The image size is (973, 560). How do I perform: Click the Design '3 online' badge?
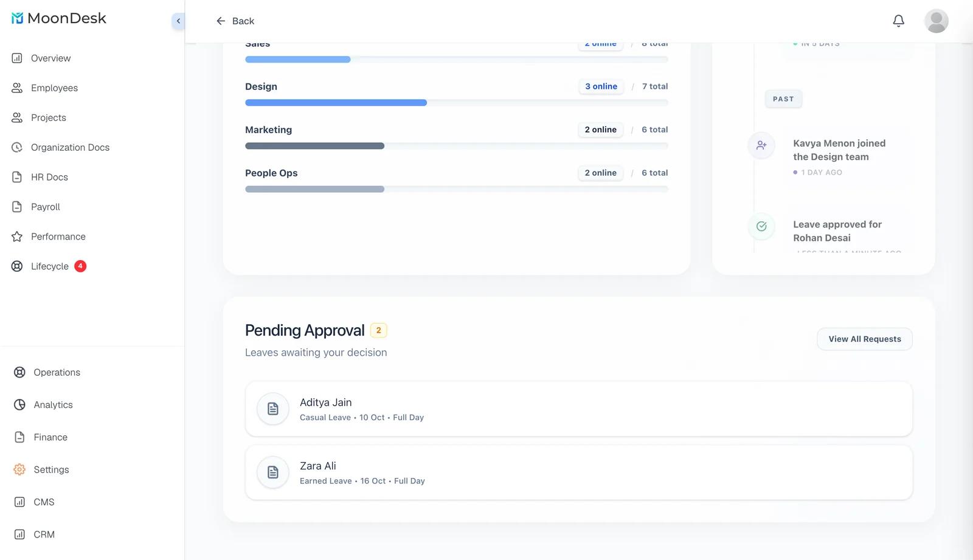(601, 86)
